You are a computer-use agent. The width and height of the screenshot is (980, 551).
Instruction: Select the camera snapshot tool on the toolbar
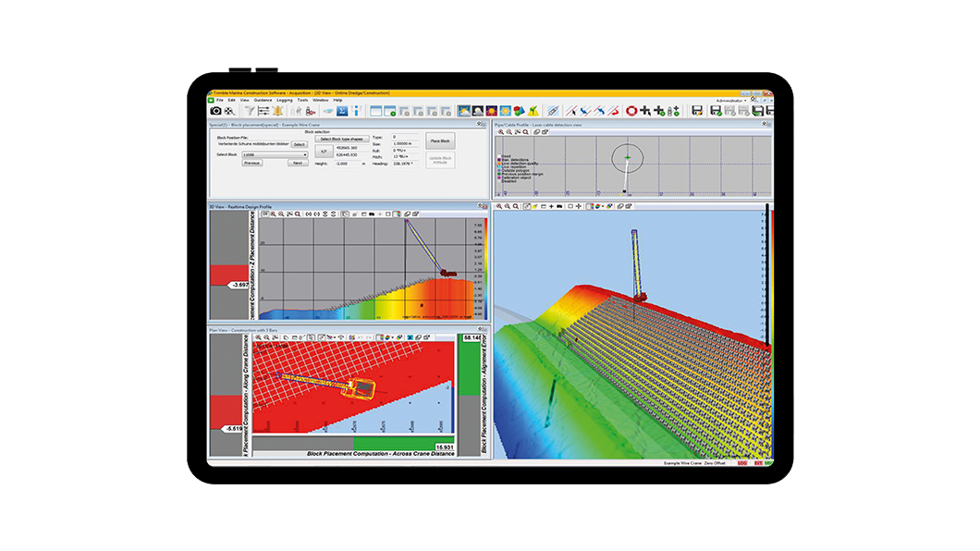(x=214, y=111)
